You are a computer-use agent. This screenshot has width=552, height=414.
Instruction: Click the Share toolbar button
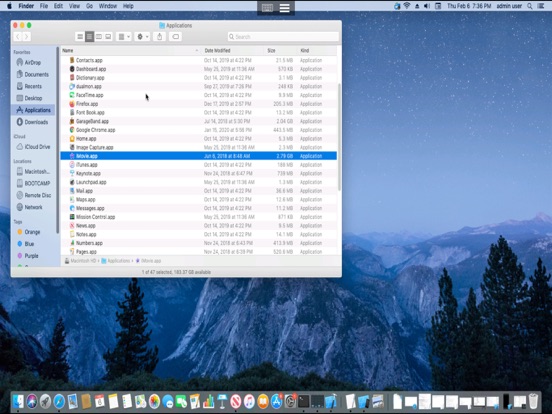coord(159,37)
